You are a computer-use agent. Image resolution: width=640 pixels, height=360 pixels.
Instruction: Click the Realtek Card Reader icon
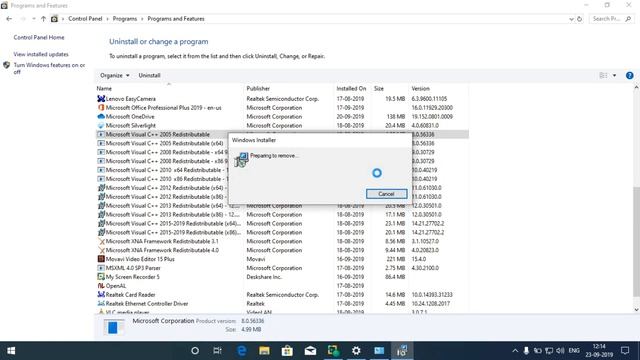point(101,295)
